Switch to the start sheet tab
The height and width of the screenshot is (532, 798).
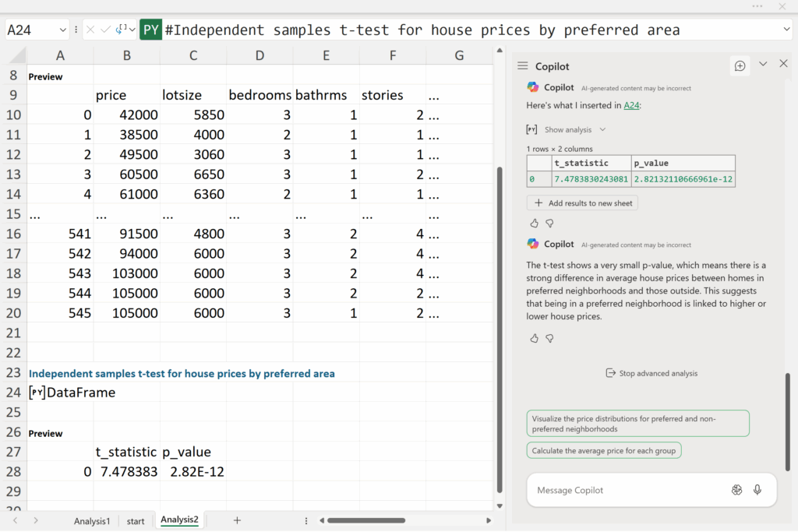tap(136, 521)
